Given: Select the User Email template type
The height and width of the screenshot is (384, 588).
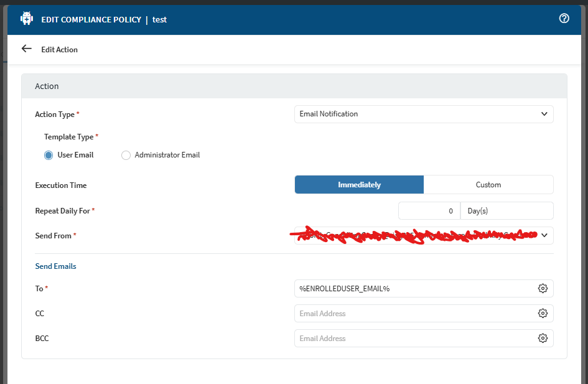Looking at the screenshot, I should coord(49,155).
